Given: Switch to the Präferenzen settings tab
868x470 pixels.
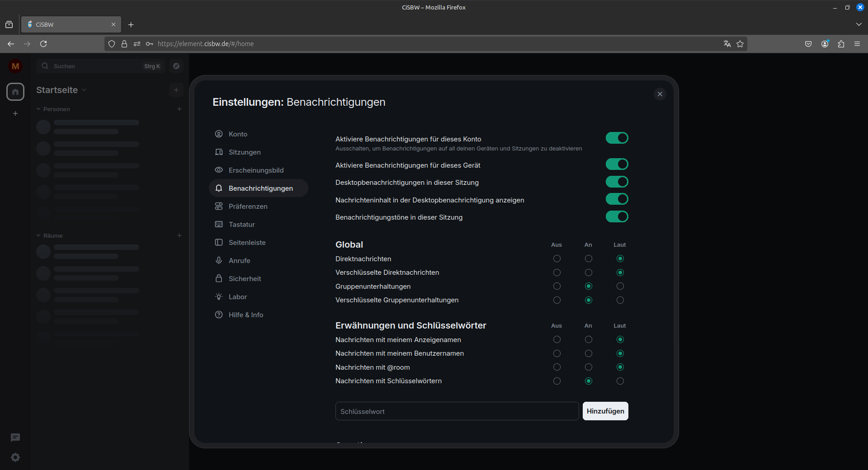Looking at the screenshot, I should 247,206.
